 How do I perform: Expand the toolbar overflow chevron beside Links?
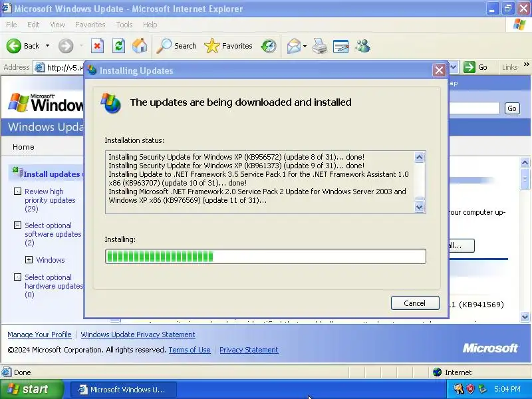(x=526, y=64)
